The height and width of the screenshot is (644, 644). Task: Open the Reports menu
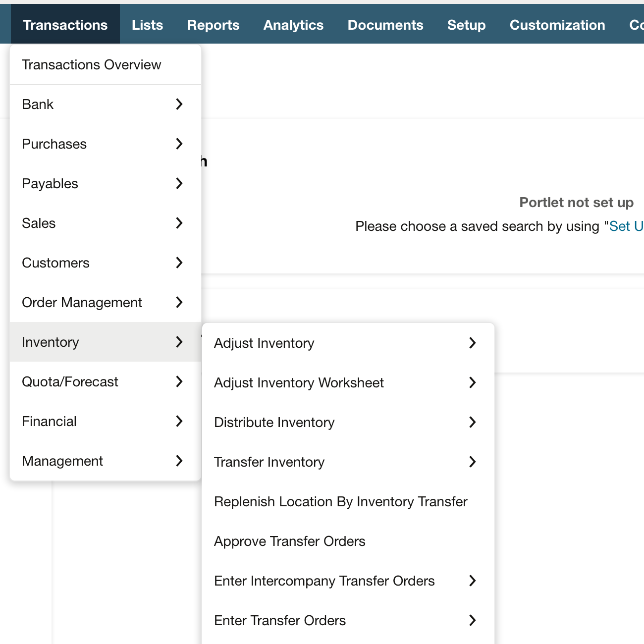pyautogui.click(x=213, y=25)
